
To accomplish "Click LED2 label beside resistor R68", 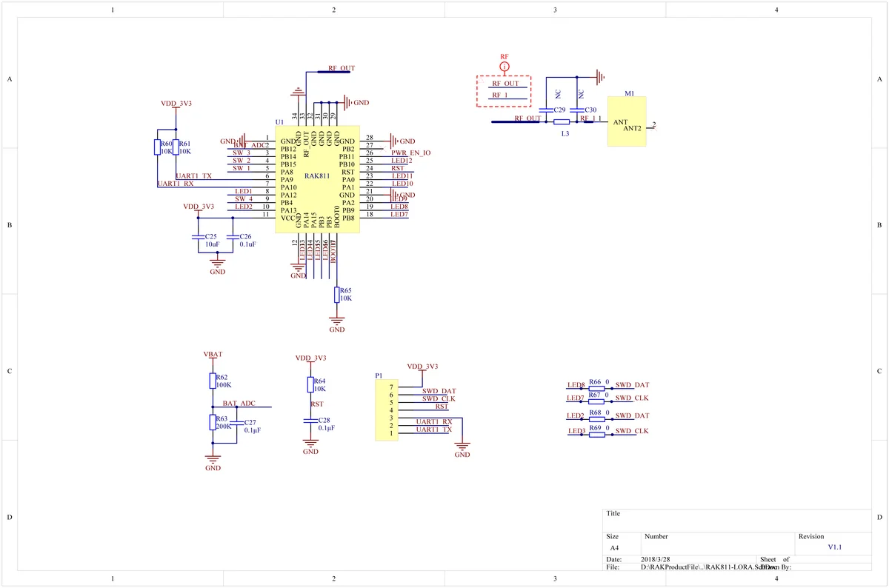I will click(x=576, y=415).
